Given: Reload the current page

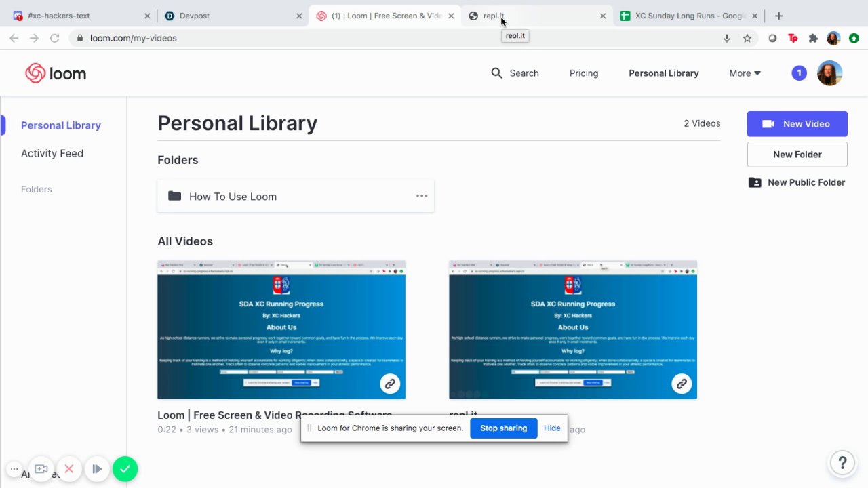Looking at the screenshot, I should (x=55, y=38).
